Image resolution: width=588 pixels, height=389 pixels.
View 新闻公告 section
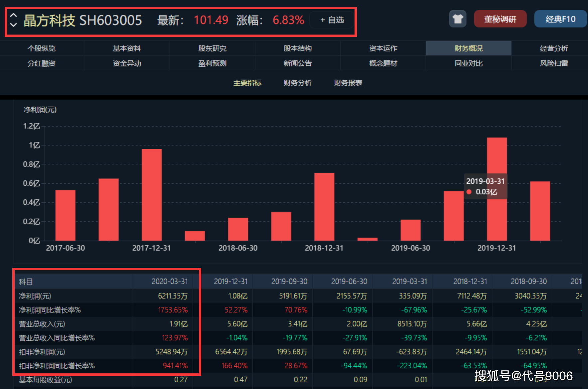[x=298, y=63]
